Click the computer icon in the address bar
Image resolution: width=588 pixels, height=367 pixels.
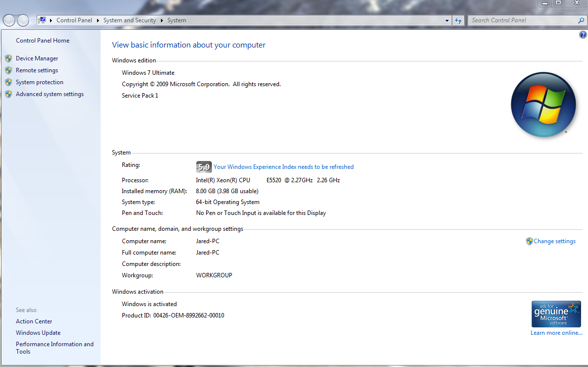[43, 20]
